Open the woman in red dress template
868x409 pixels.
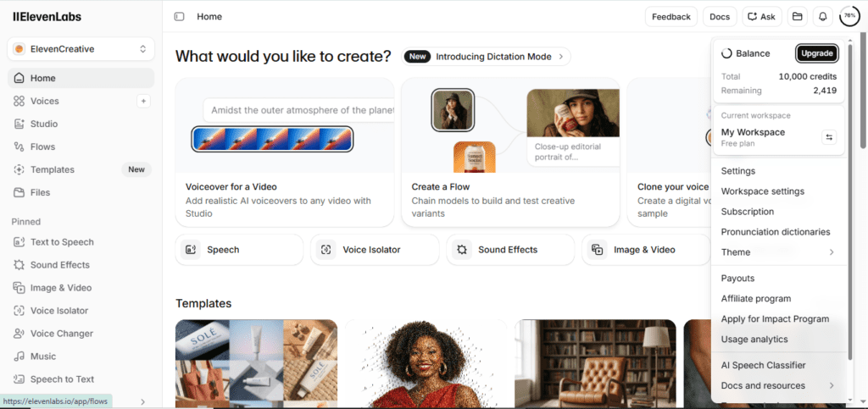pyautogui.click(x=426, y=363)
